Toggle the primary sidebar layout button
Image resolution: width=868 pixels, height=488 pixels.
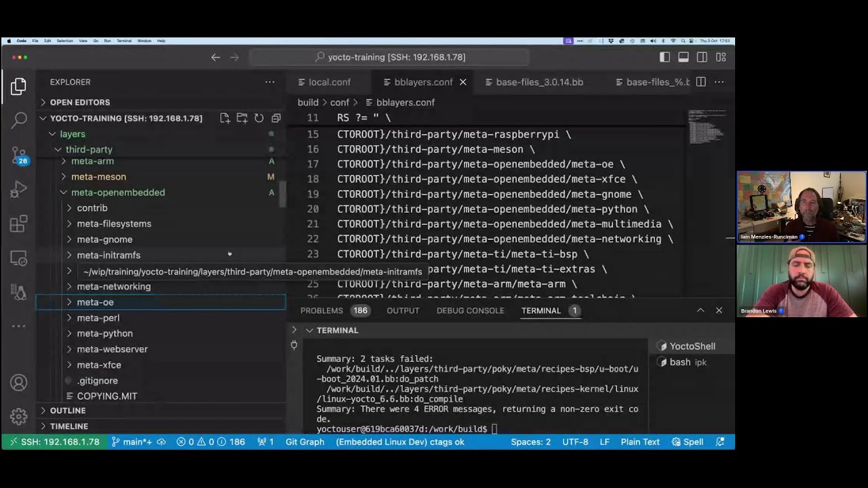coord(665,58)
